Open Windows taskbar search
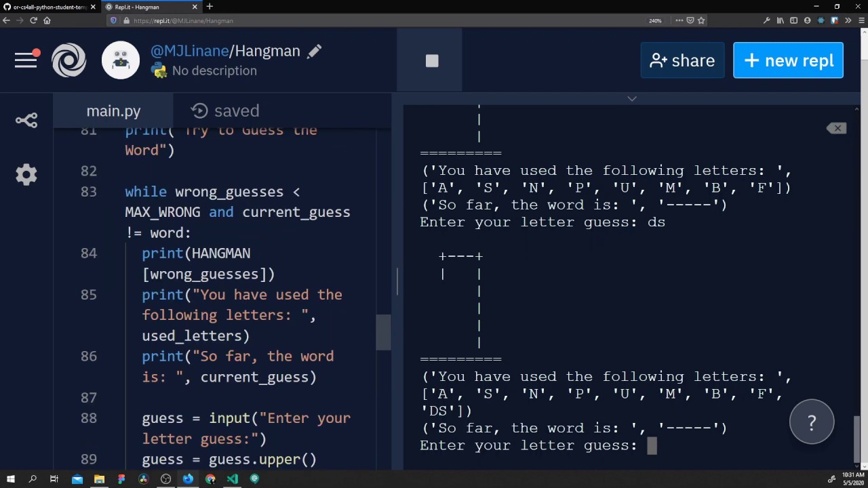The width and height of the screenshot is (868, 488). coord(33,479)
